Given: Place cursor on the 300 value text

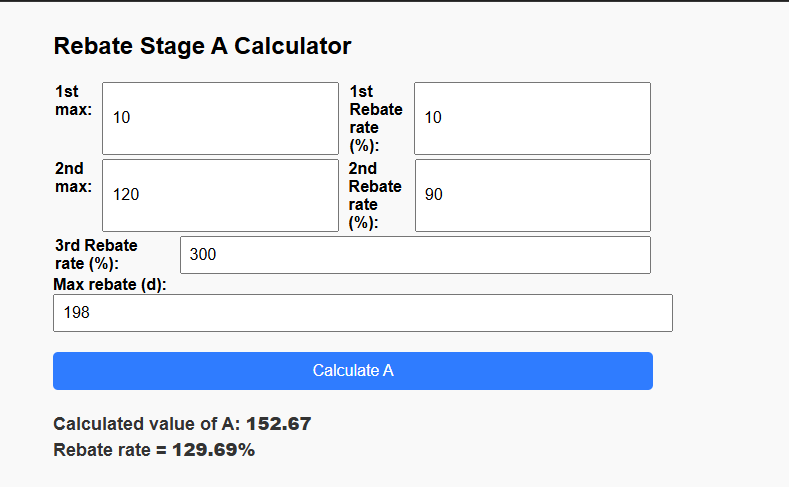Looking at the screenshot, I should 203,255.
